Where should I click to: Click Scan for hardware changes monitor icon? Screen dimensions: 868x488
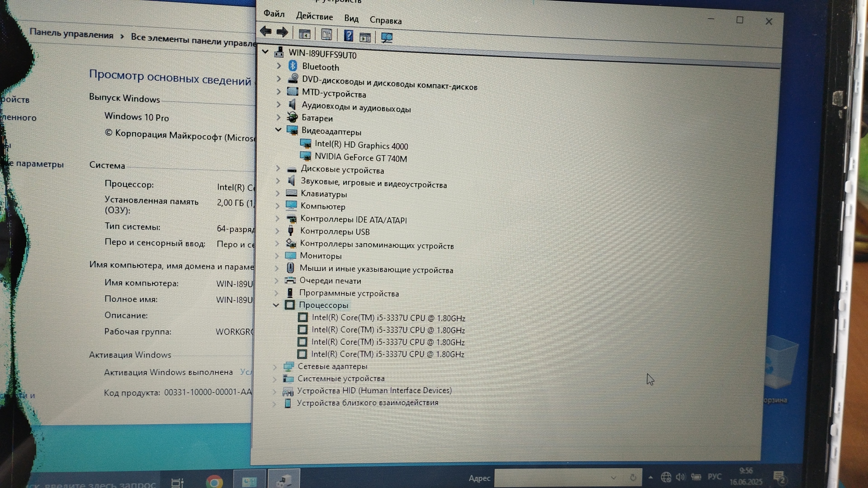(387, 38)
